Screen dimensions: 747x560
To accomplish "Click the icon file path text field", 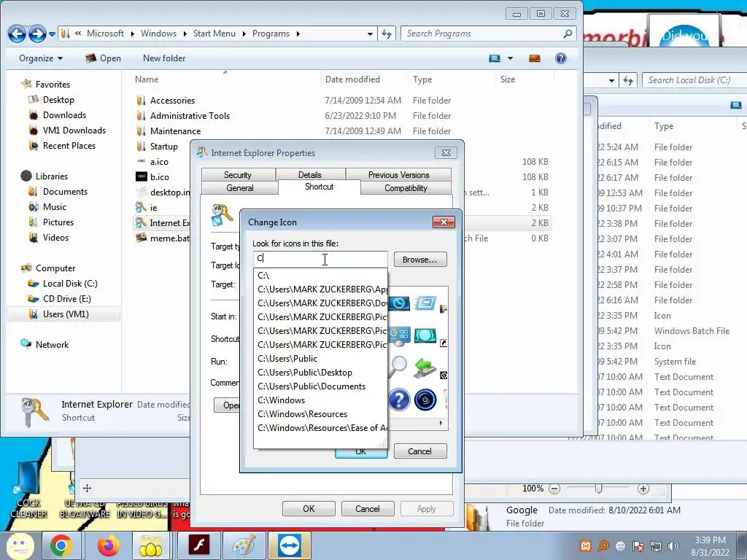I will 320,259.
